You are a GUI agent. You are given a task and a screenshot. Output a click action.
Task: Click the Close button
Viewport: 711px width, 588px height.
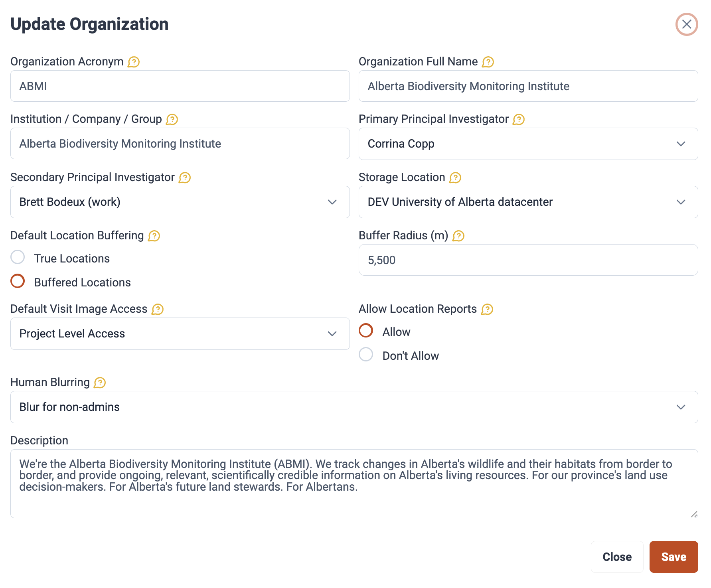[x=617, y=557]
